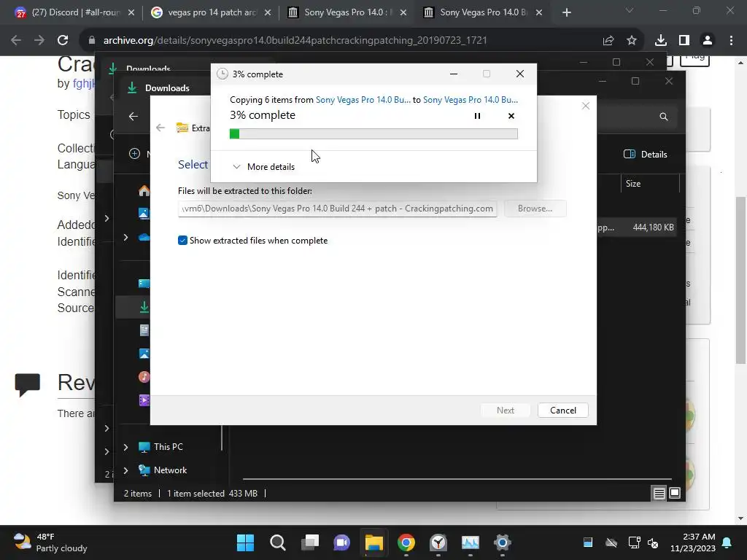Pause the file copy operation
The height and width of the screenshot is (560, 747).
point(477,116)
